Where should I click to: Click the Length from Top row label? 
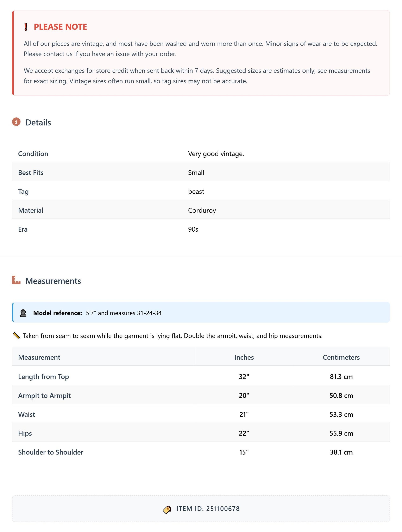44,377
